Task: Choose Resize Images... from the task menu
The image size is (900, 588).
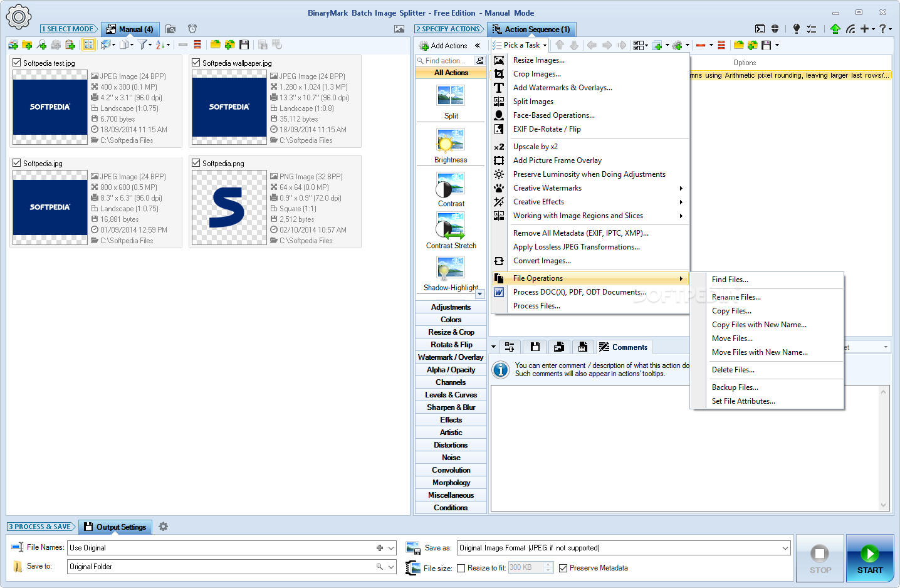Action: point(591,60)
